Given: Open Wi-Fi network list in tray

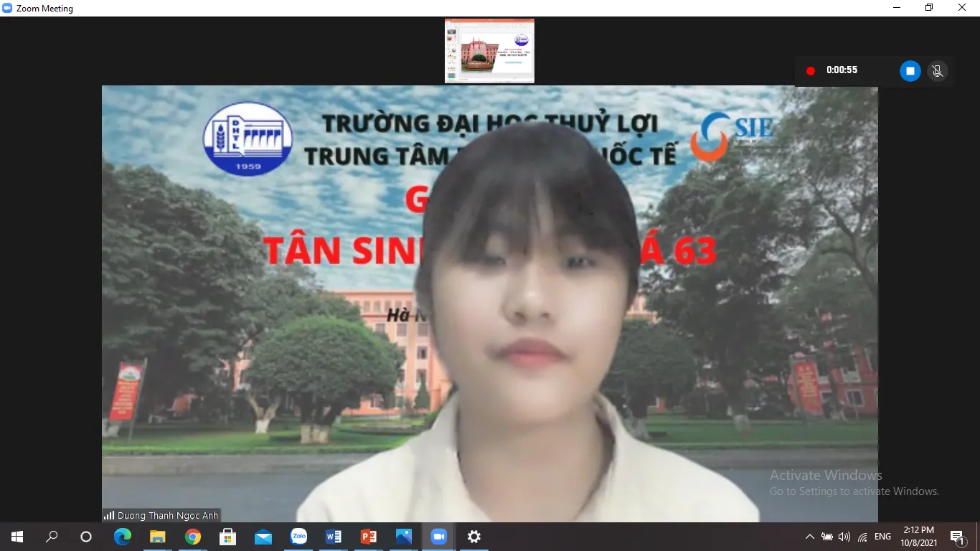Looking at the screenshot, I should coord(862,537).
